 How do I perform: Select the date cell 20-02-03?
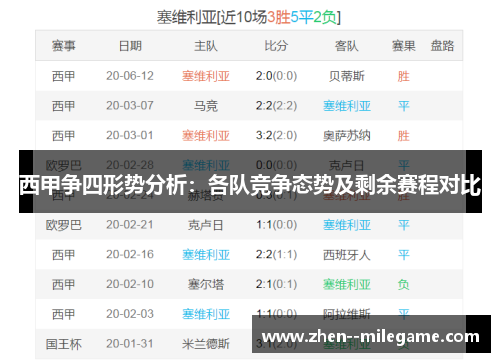[130, 314]
